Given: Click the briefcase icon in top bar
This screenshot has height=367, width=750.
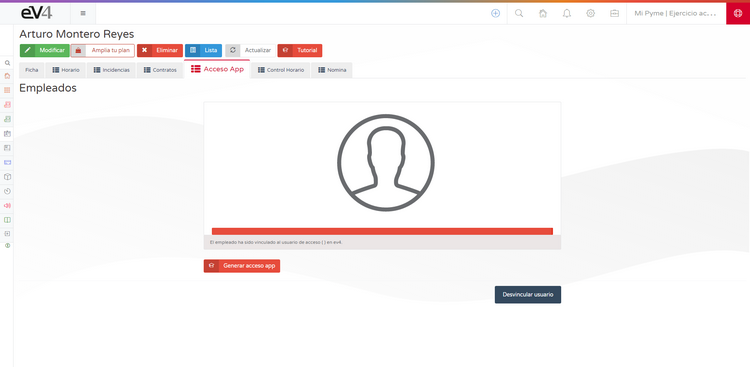Looking at the screenshot, I should tap(615, 13).
